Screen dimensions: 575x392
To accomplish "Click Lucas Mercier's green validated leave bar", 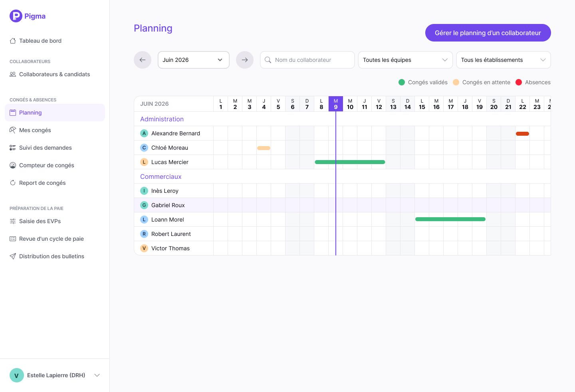I will point(350,162).
